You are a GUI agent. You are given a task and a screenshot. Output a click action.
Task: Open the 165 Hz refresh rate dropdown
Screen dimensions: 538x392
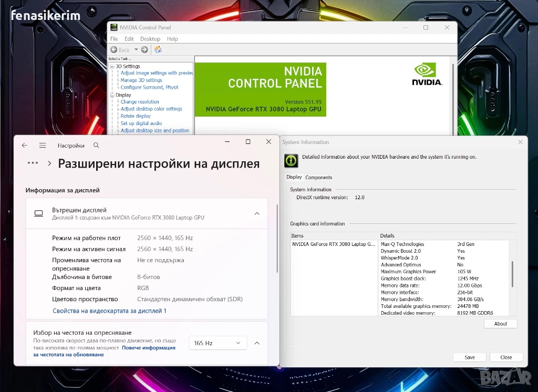pyautogui.click(x=218, y=343)
